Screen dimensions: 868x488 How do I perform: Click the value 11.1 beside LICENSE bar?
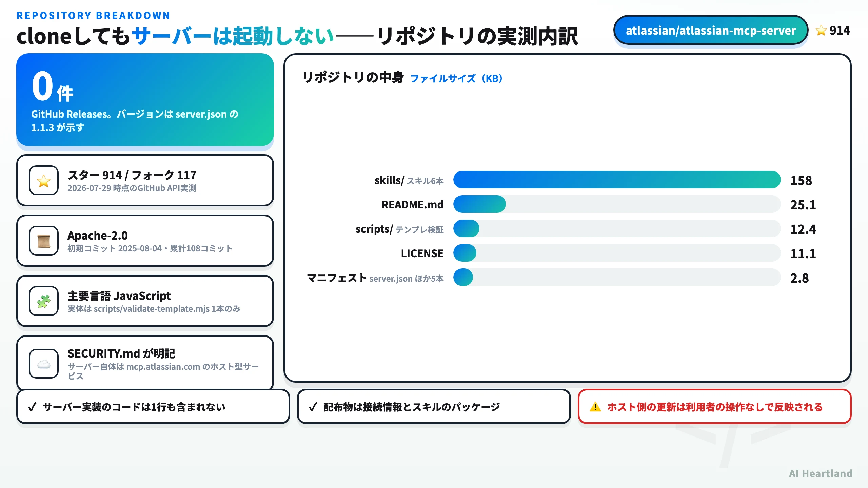[x=803, y=253]
